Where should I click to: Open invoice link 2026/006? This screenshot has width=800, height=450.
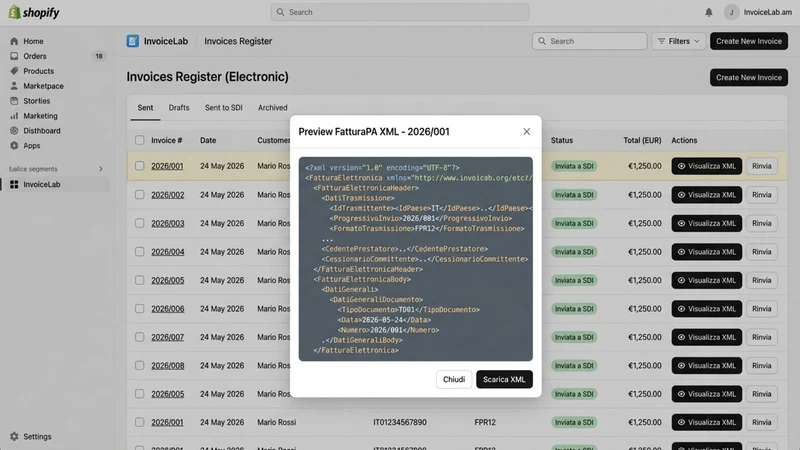click(x=167, y=309)
